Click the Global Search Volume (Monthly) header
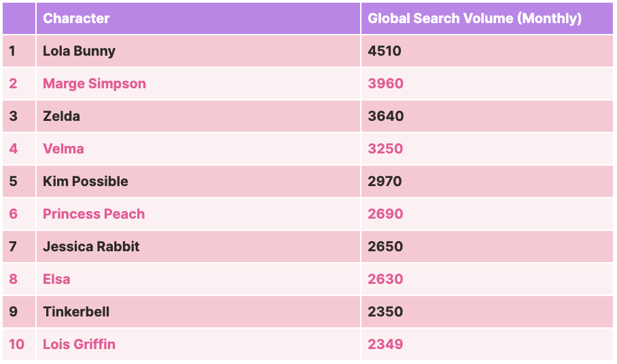617x364 pixels. 474,18
